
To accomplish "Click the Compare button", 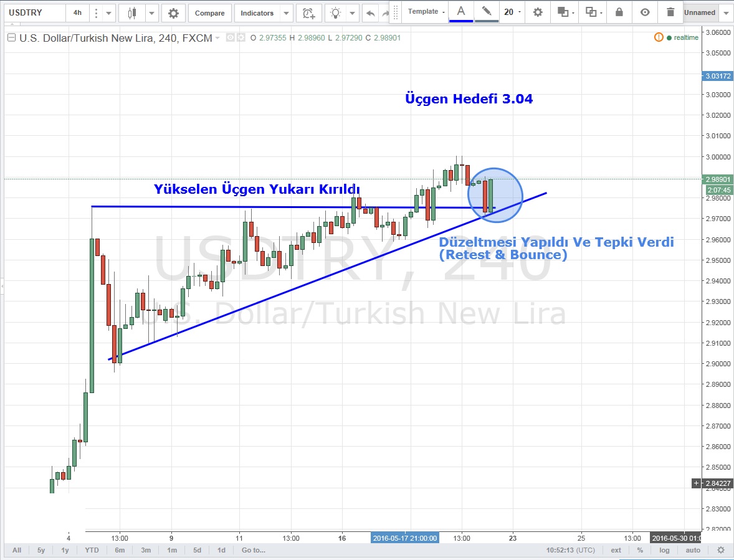I will tap(209, 12).
